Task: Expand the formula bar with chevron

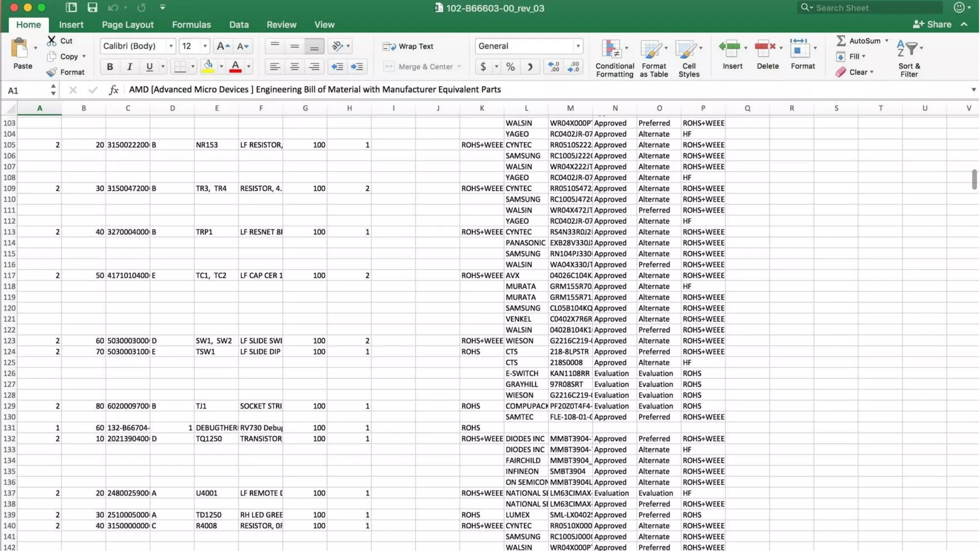Action: tap(973, 90)
